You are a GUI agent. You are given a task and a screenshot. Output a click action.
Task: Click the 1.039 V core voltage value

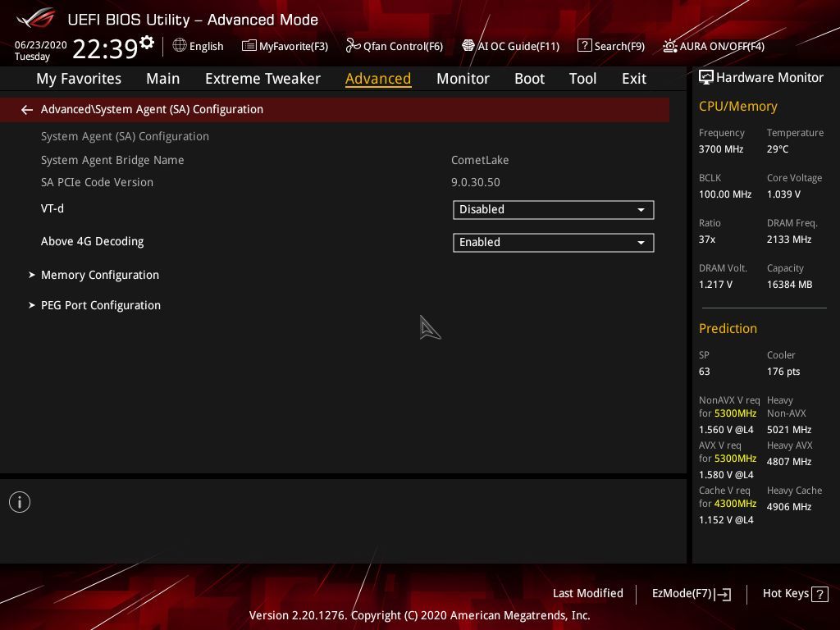[783, 194]
